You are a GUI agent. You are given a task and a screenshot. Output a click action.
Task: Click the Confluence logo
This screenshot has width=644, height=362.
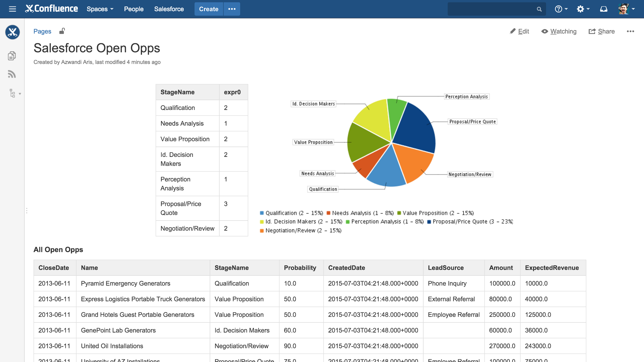pyautogui.click(x=52, y=9)
